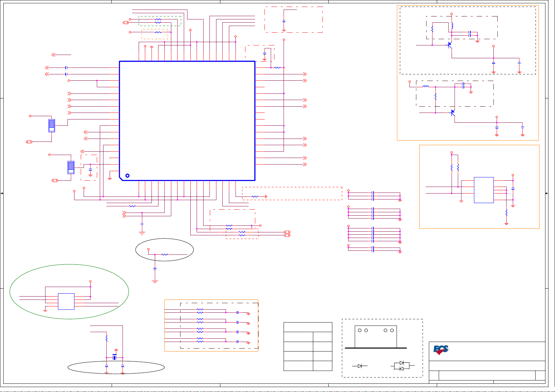Click the anti-parallel diode pair symbol

click(402, 366)
